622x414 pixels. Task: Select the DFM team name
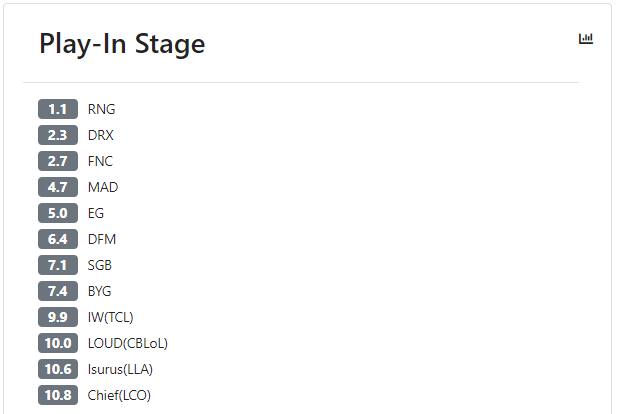(102, 239)
